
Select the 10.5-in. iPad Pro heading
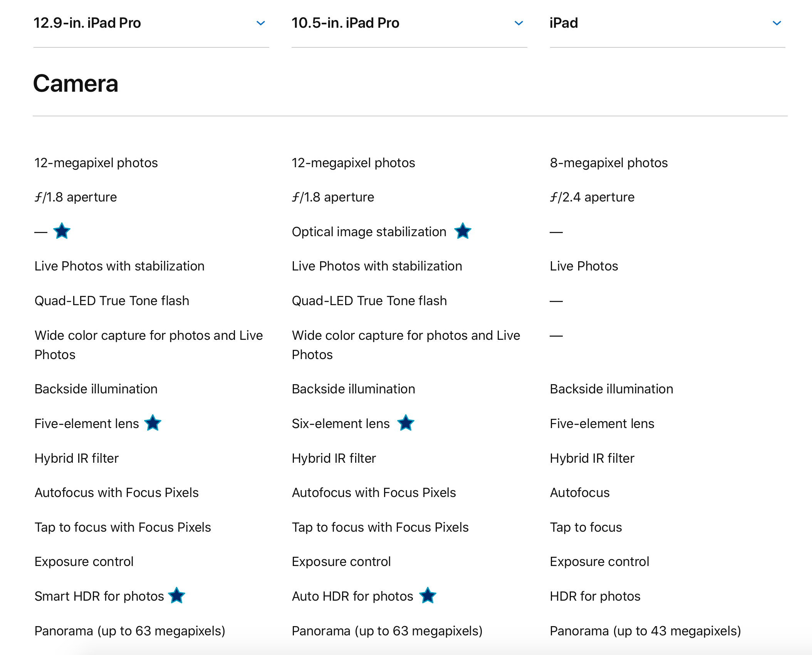pyautogui.click(x=346, y=23)
